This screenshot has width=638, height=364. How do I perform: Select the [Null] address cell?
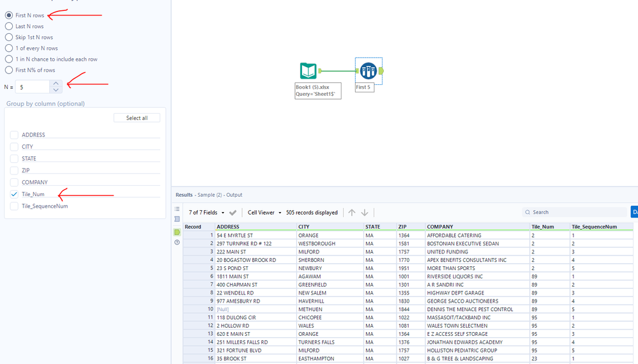[256, 309]
